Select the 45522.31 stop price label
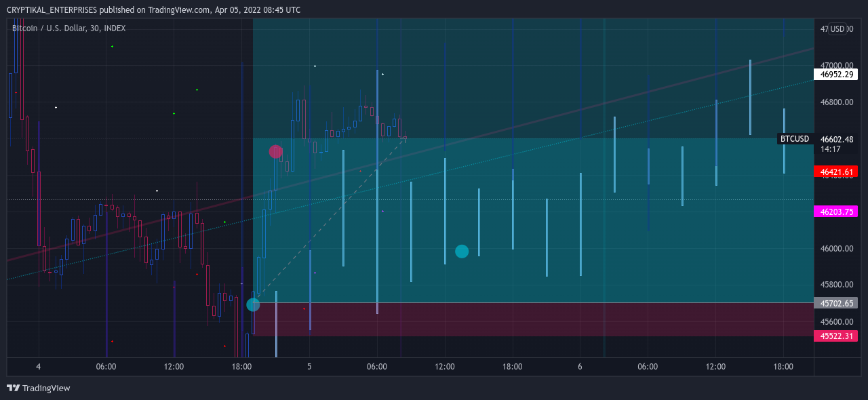Image resolution: width=868 pixels, height=400 pixels. 835,336
